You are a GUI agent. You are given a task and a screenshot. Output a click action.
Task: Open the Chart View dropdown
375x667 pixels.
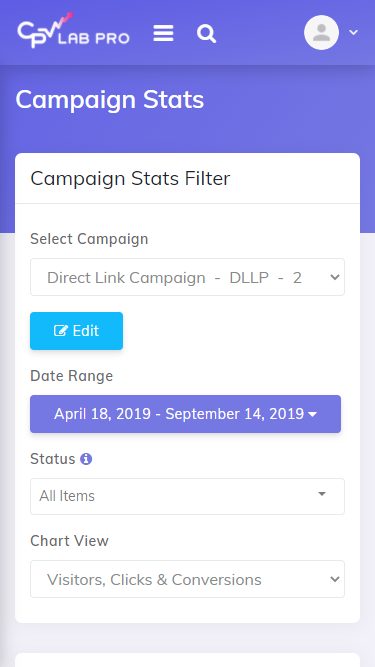(188, 579)
